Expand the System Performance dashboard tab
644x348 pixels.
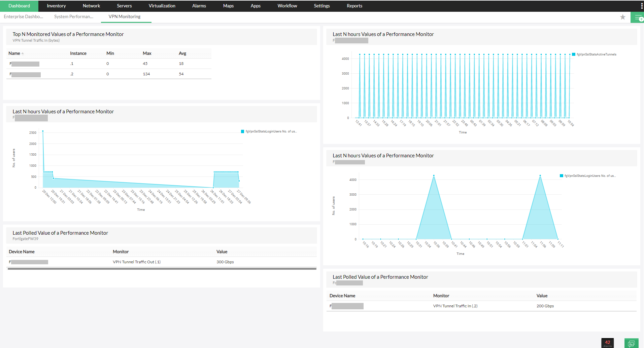point(74,16)
